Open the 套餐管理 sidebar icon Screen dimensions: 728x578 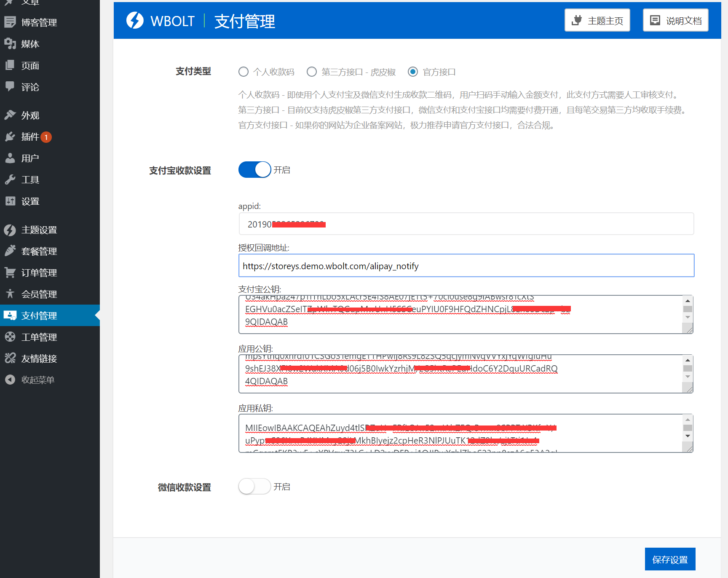pos(11,251)
